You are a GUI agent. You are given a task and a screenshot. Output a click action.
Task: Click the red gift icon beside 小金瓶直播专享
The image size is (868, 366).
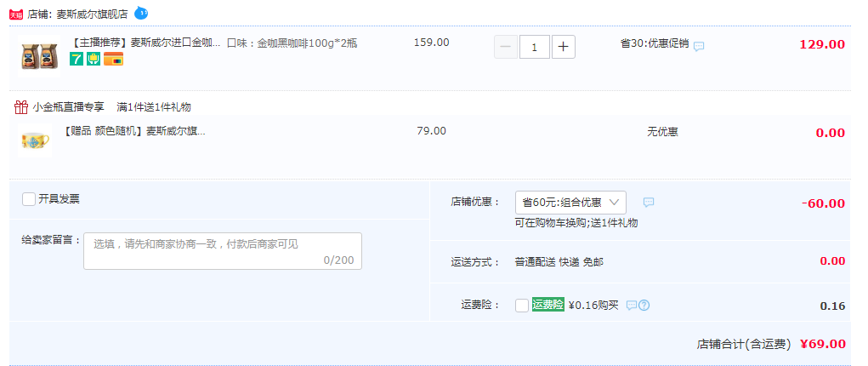(21, 107)
